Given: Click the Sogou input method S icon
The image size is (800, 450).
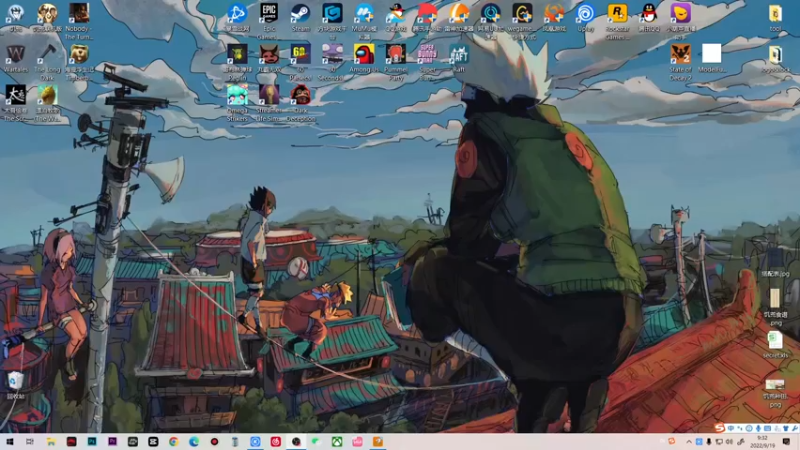Looking at the screenshot, I should [720, 428].
